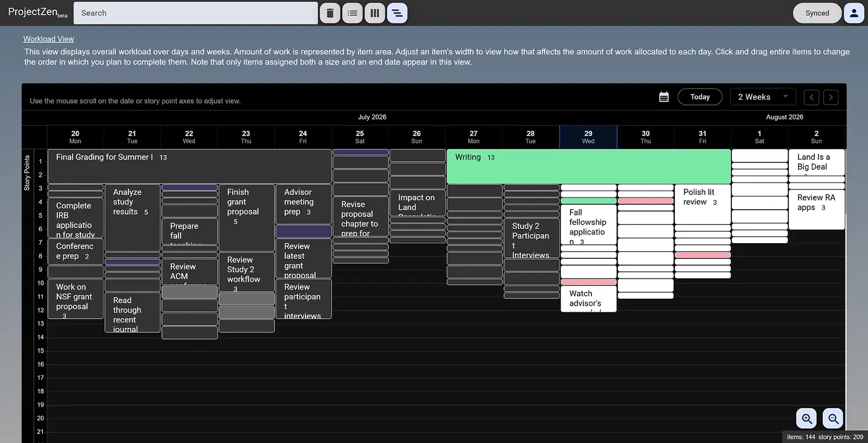
Task: Click the Today button
Action: point(700,97)
